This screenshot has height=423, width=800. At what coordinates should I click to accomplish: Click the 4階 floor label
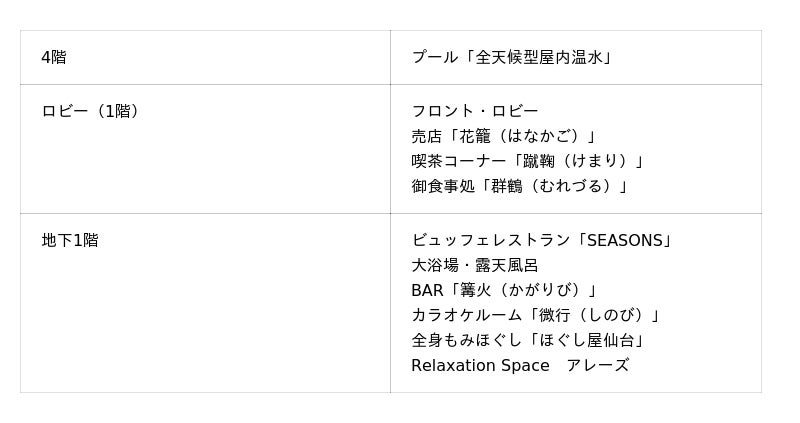click(54, 58)
